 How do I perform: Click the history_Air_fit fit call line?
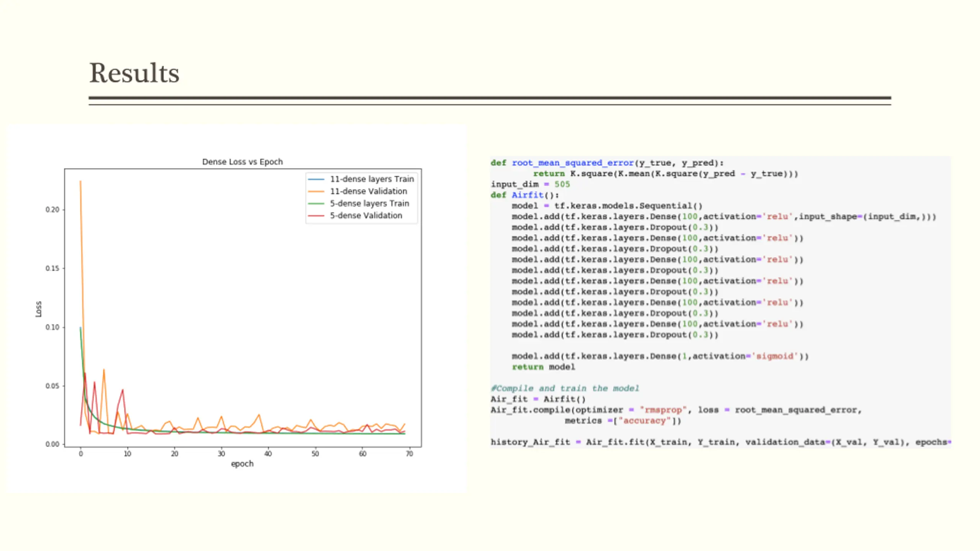tap(720, 442)
